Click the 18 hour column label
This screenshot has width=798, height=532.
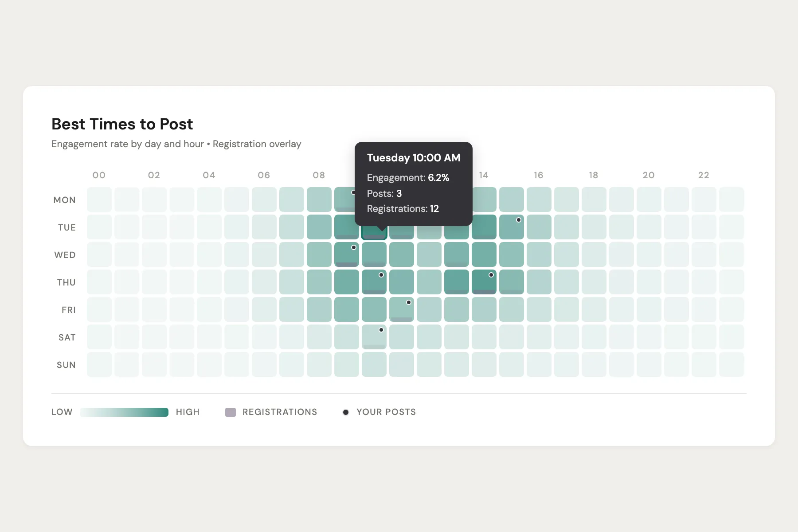click(594, 175)
